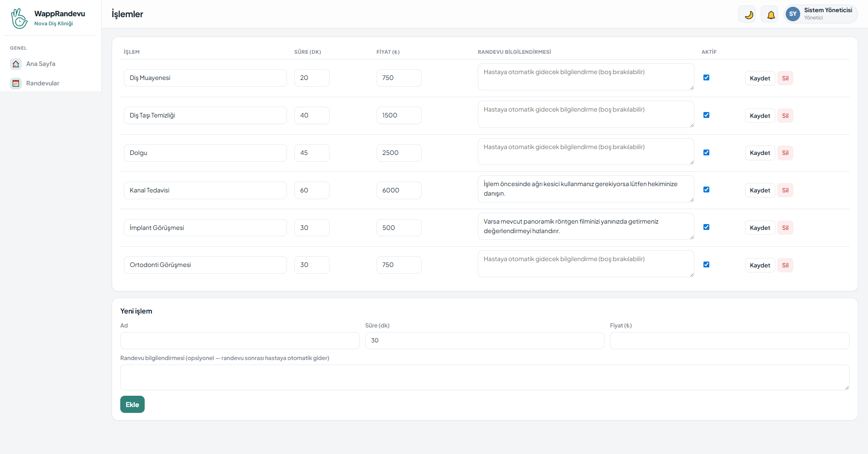Screen dimensions: 868x454
Task: Edit the Dolgu name field
Action: [205, 153]
